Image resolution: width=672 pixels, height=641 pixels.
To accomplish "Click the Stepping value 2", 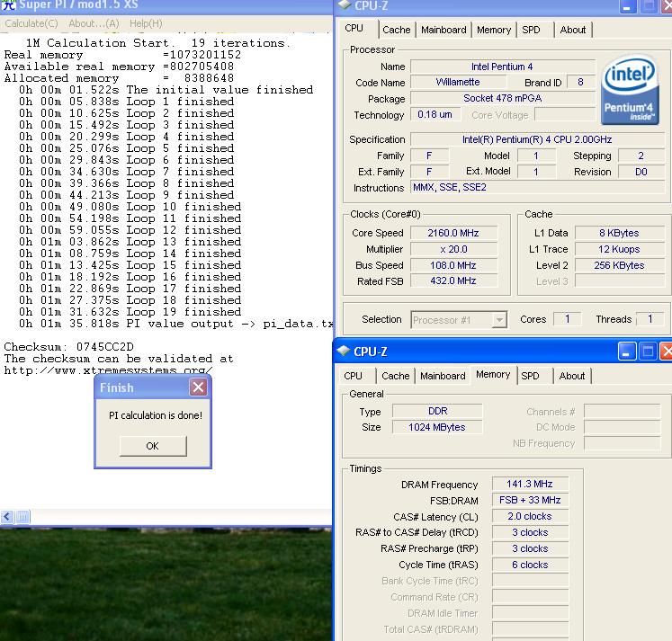I will [x=641, y=156].
